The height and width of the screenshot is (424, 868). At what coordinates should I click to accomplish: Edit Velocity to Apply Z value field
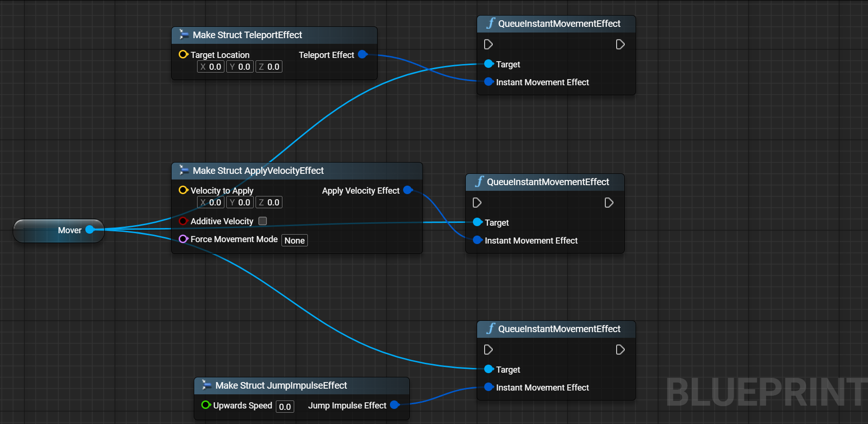pos(269,202)
